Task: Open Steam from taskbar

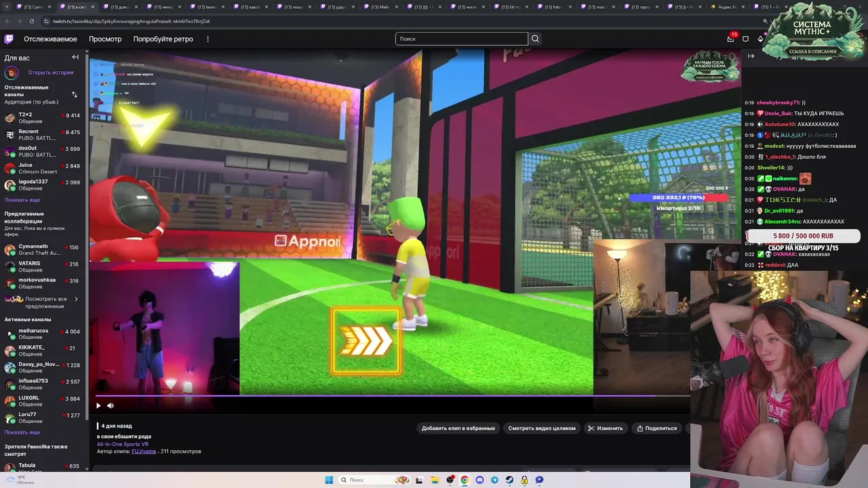Action: click(509, 480)
